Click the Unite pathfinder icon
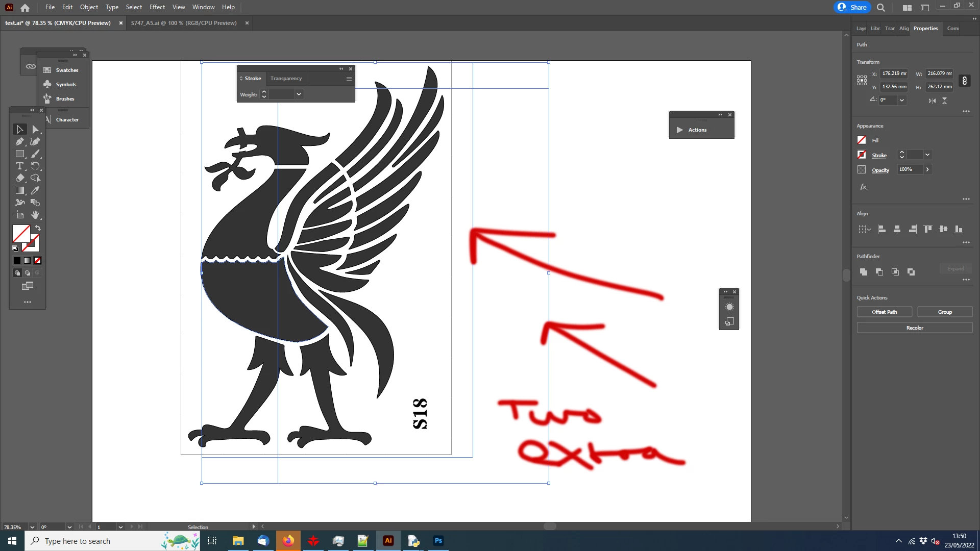980x551 pixels. click(864, 272)
